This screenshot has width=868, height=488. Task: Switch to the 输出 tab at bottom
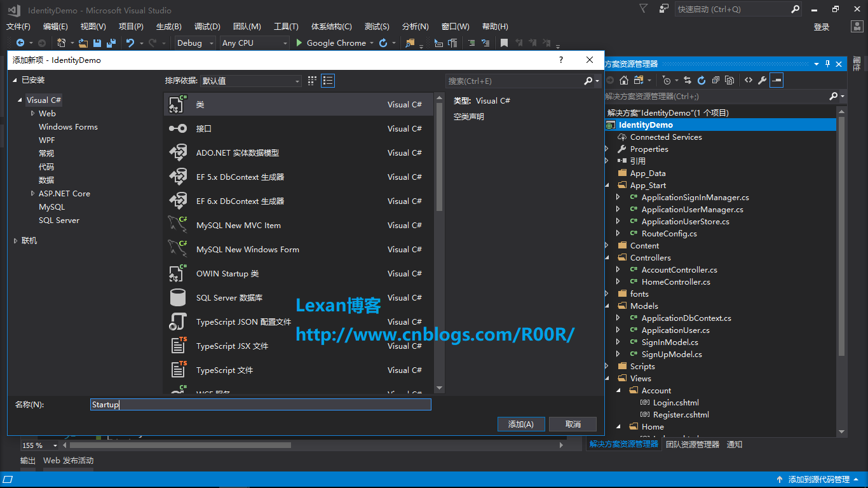click(28, 460)
